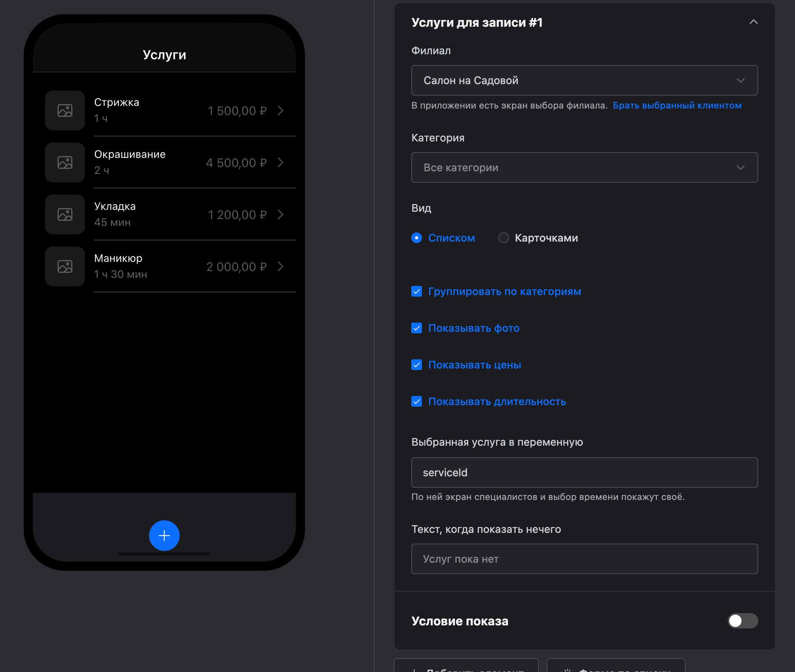Collapse the Услуги для записи #1 panel
795x672 pixels.
[753, 22]
